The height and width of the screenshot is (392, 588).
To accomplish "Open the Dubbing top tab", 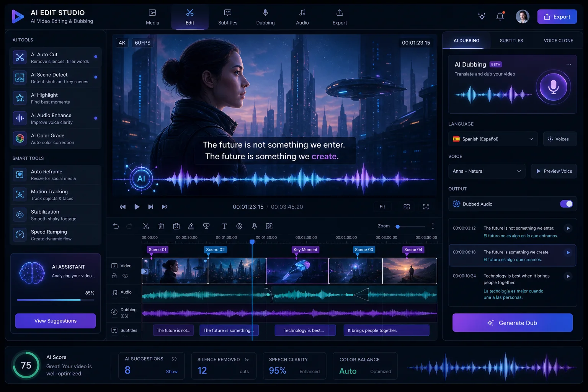I will (265, 17).
